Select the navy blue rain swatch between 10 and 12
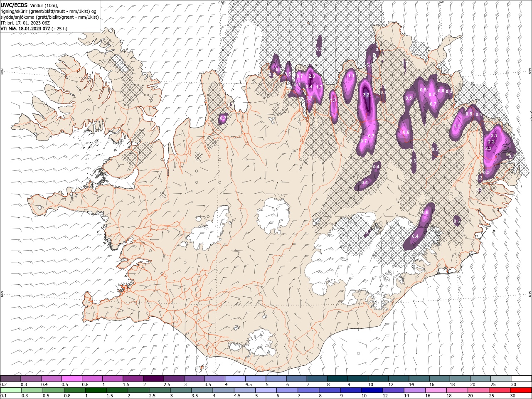The width and height of the screenshot is (532, 399). (x=371, y=390)
